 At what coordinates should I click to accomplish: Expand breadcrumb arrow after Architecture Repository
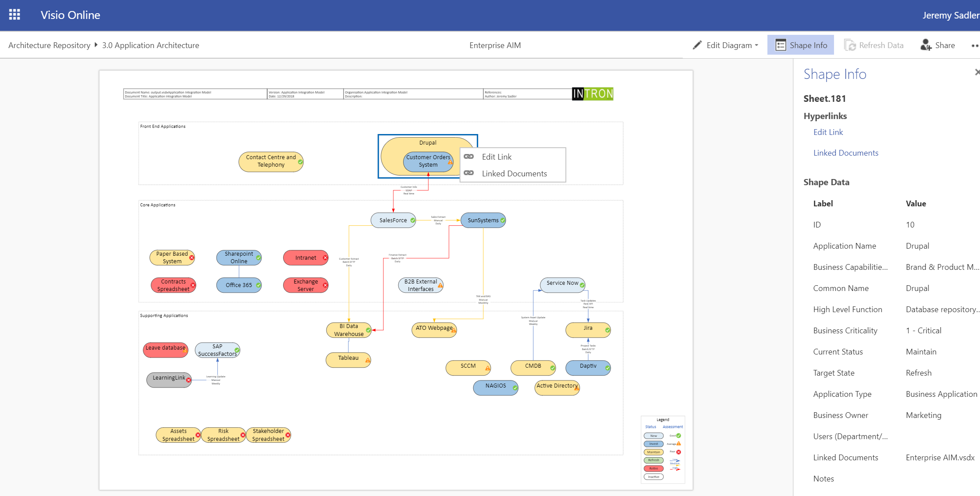coord(96,45)
